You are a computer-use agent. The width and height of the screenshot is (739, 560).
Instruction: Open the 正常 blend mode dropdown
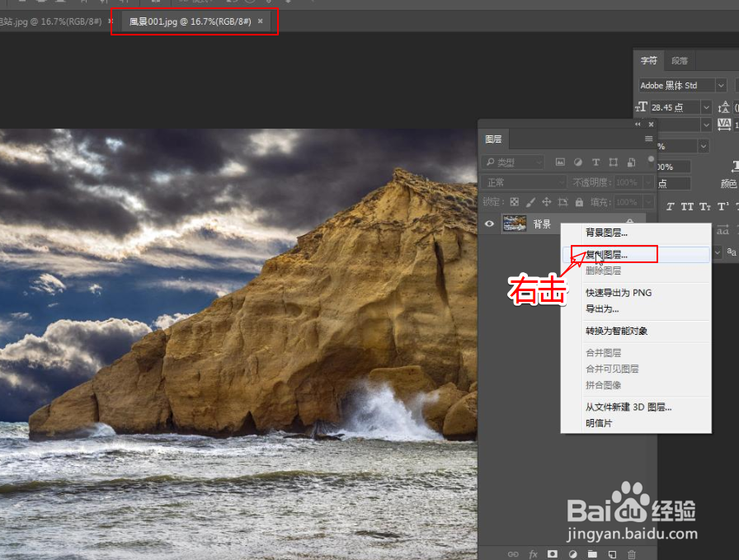pos(524,182)
